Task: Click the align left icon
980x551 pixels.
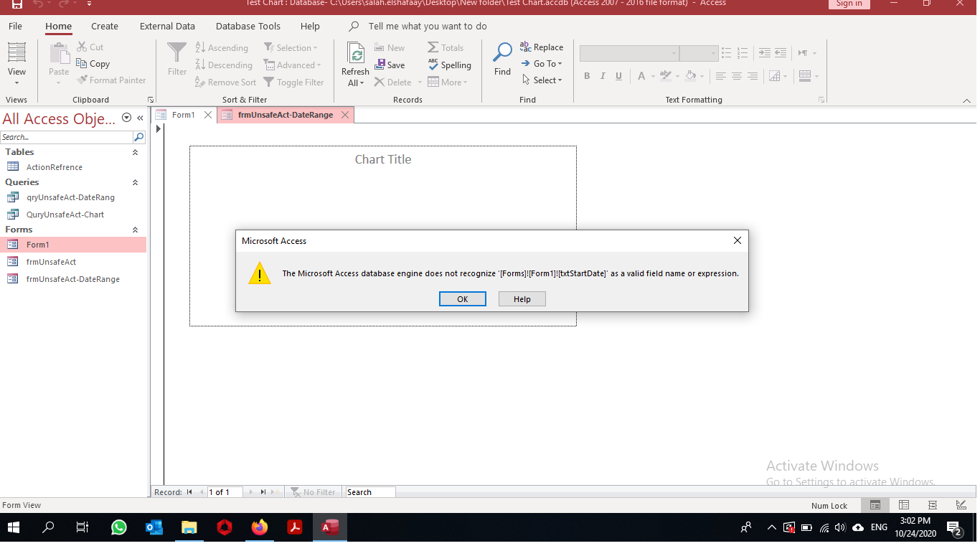Action: 721,76
